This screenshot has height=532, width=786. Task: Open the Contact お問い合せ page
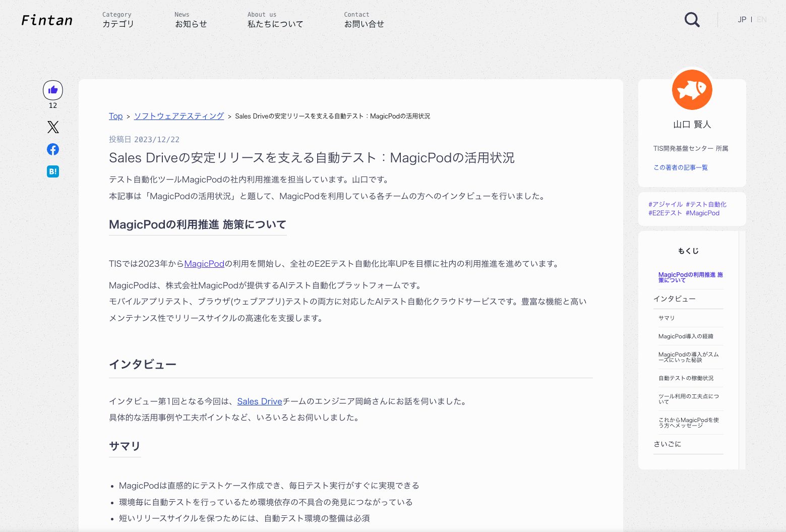coord(364,20)
